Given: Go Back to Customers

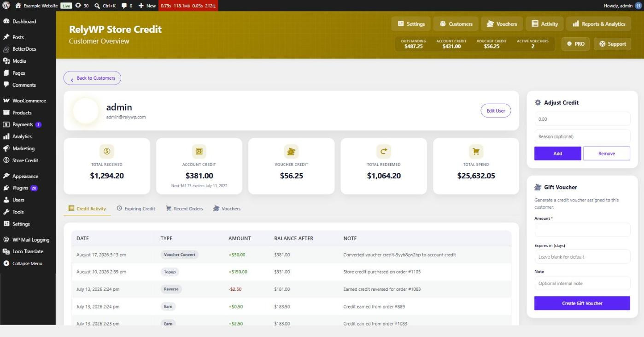Looking at the screenshot, I should pyautogui.click(x=92, y=78).
